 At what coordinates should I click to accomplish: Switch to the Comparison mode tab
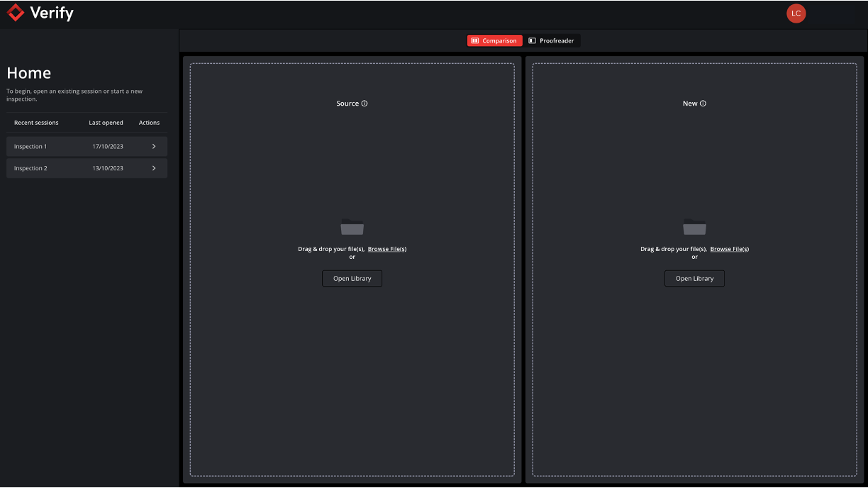click(x=494, y=41)
